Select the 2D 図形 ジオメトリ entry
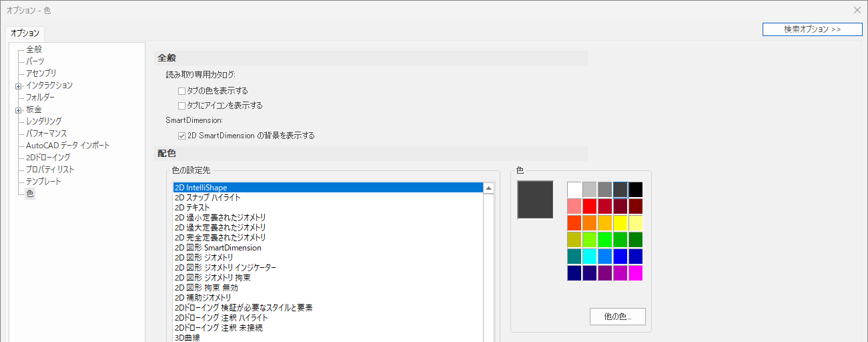 click(x=328, y=258)
